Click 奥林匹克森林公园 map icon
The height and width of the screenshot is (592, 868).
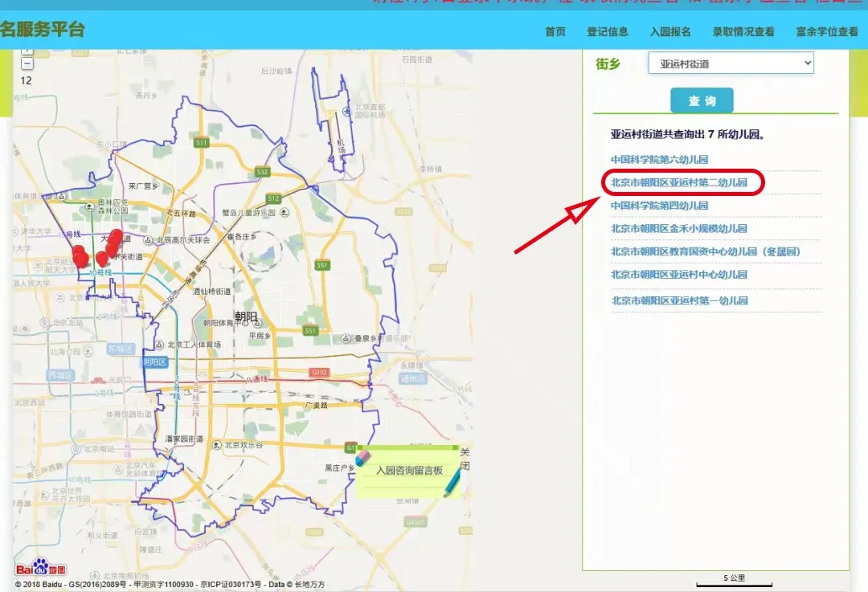[90, 206]
